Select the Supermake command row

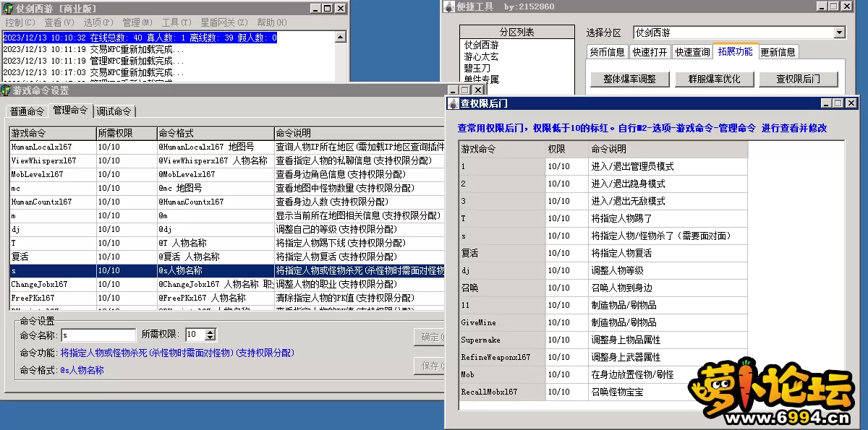point(603,340)
